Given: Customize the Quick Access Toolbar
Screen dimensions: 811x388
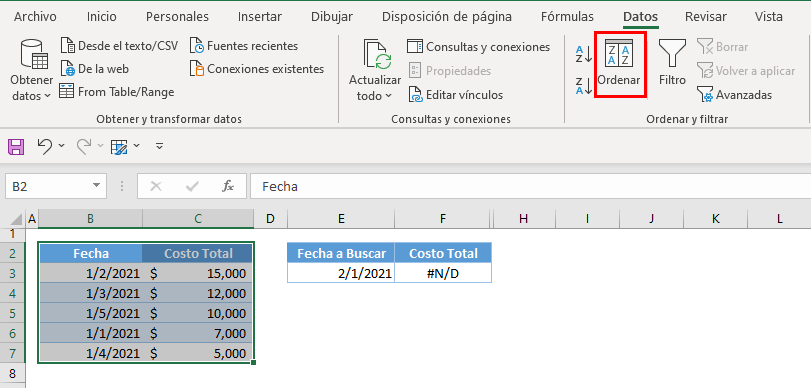Looking at the screenshot, I should click(x=159, y=146).
